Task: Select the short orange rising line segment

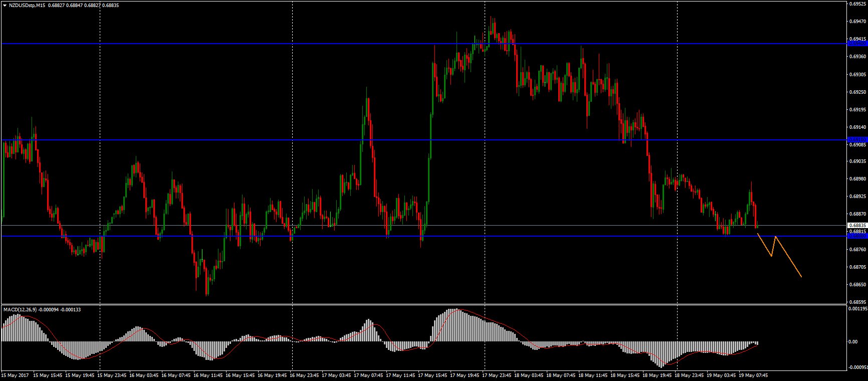Action: [x=773, y=246]
